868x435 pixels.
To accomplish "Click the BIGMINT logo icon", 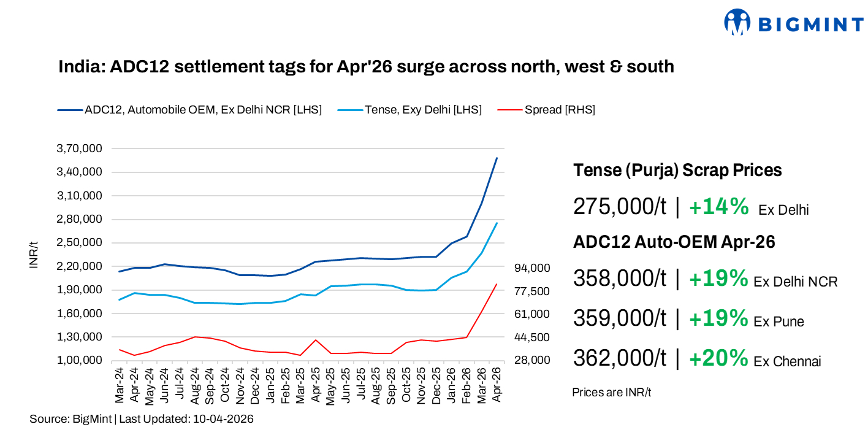I will tap(737, 21).
